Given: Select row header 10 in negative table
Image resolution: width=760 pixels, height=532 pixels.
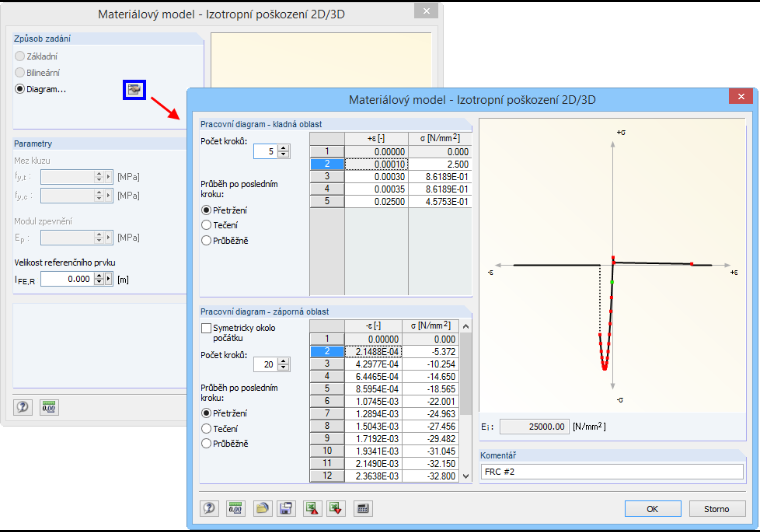Looking at the screenshot, I should 327,451.
